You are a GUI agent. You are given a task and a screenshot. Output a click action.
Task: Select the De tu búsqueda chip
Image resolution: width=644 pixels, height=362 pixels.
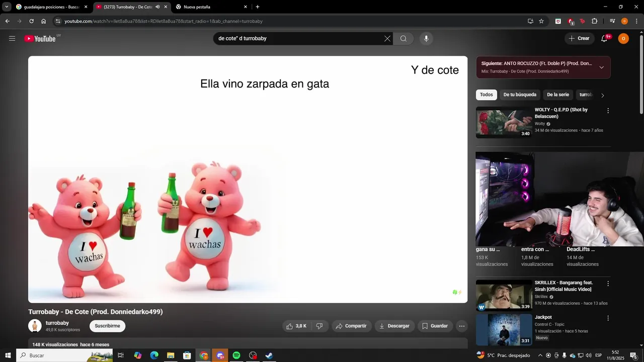(x=520, y=95)
